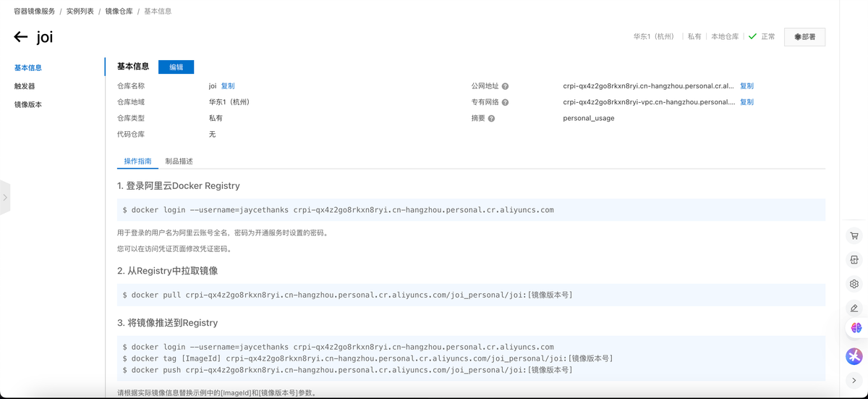Open the shopping cart icon in right sidebar

(x=854, y=236)
